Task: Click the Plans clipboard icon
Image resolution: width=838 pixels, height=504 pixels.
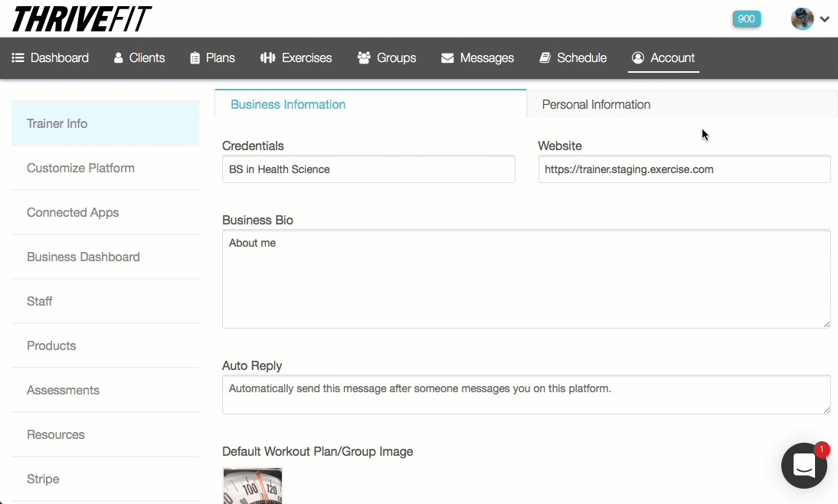Action: [x=195, y=57]
